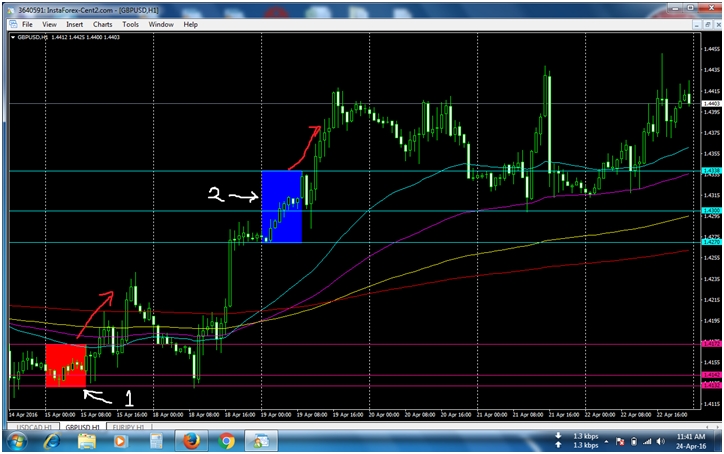The image size is (724, 454).
Task: Click the 1.4338 cyan level price label
Action: click(x=711, y=171)
